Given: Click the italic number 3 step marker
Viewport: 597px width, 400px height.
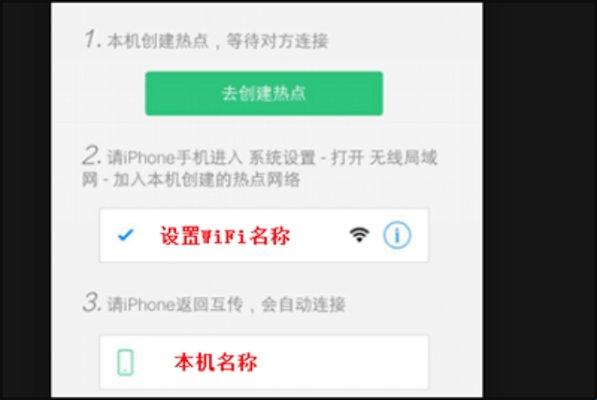Looking at the screenshot, I should pos(92,303).
